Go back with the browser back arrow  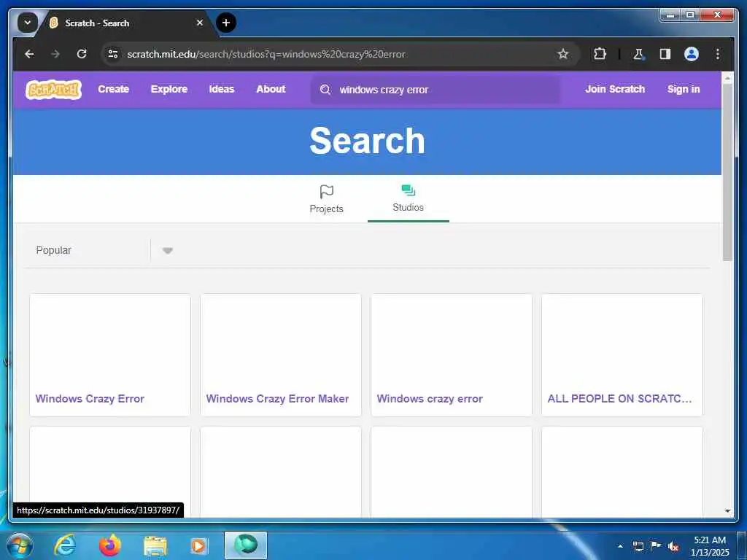(x=29, y=54)
